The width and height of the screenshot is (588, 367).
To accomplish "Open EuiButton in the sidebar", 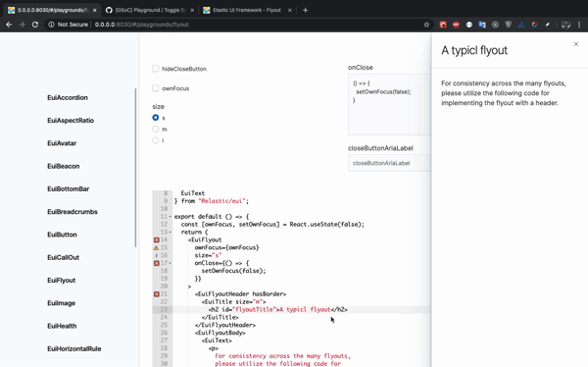I will click(63, 235).
